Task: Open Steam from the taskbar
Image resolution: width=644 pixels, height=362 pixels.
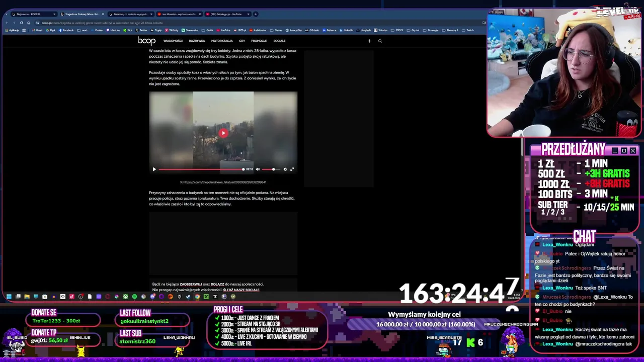Action: coord(188,297)
